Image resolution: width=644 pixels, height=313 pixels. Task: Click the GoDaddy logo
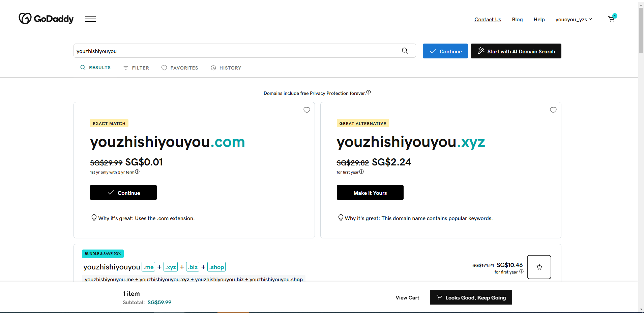(46, 19)
